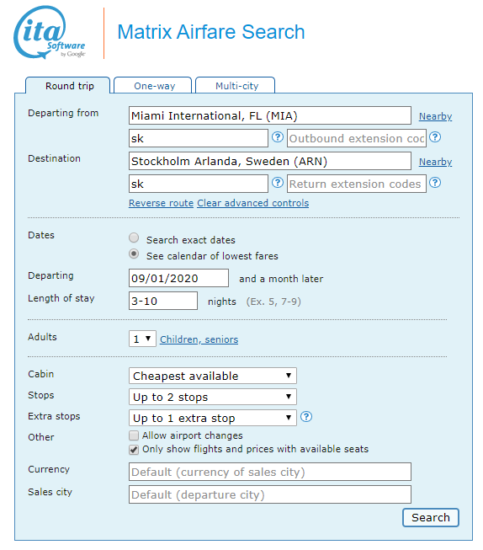Click the Search button
Image resolution: width=483 pixels, height=550 pixels.
pos(430,517)
